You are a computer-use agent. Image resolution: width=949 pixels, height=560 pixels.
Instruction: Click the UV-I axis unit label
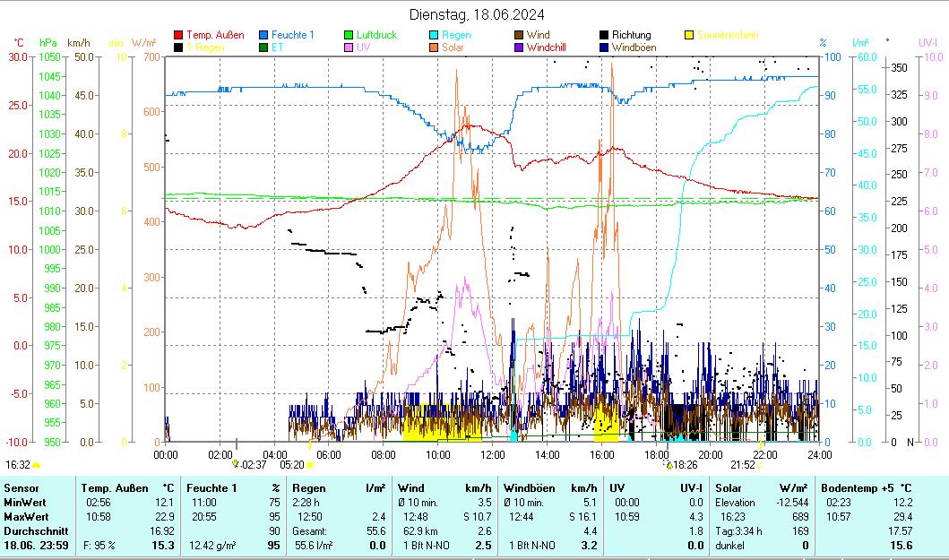pos(927,43)
